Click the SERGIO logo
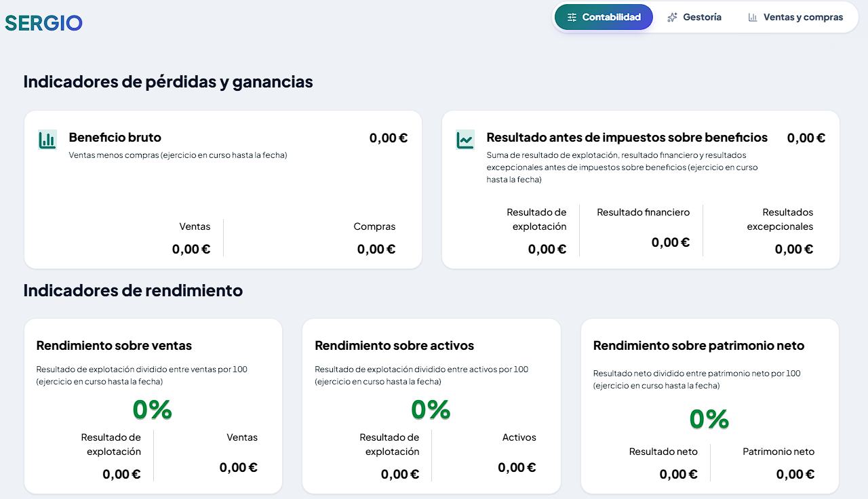Viewport: 868px width, 499px height. tap(44, 23)
